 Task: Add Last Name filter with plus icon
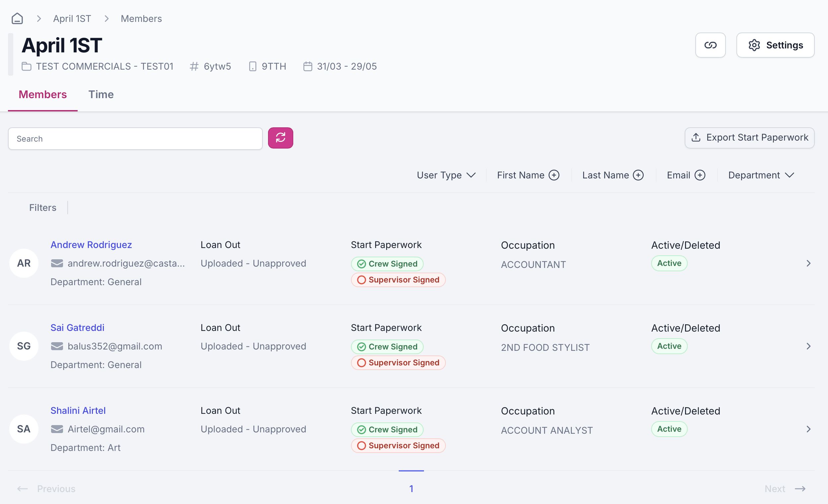(x=638, y=175)
